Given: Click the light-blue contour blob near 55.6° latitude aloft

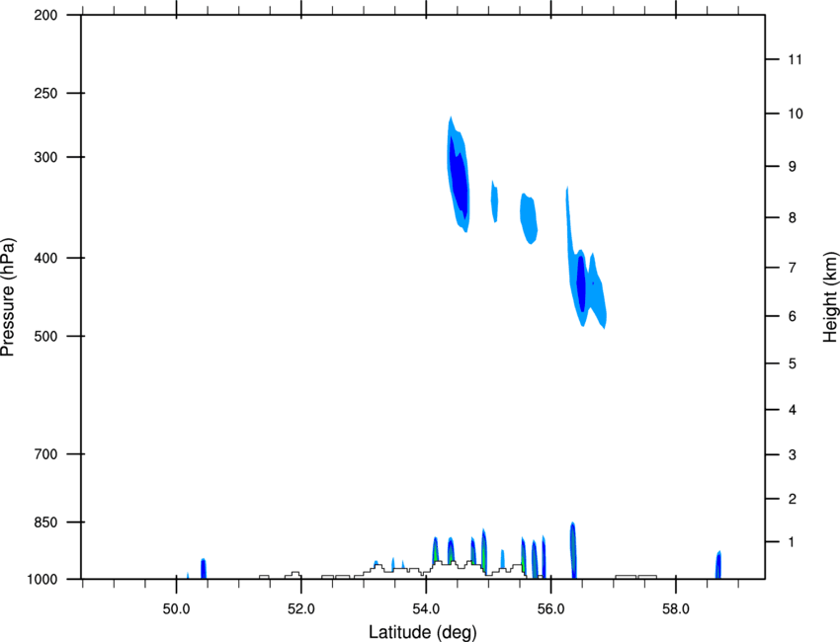Looking at the screenshot, I should coord(529,218).
